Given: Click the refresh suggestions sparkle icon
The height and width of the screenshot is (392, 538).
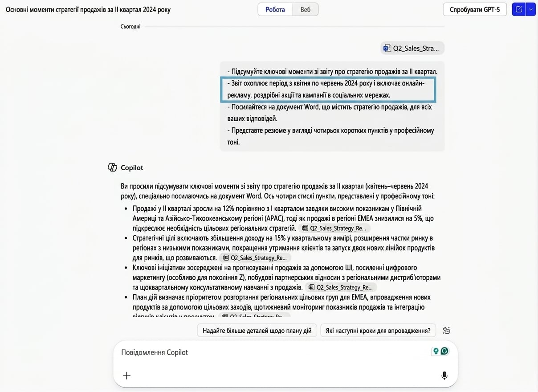Looking at the screenshot, I should pos(446,331).
